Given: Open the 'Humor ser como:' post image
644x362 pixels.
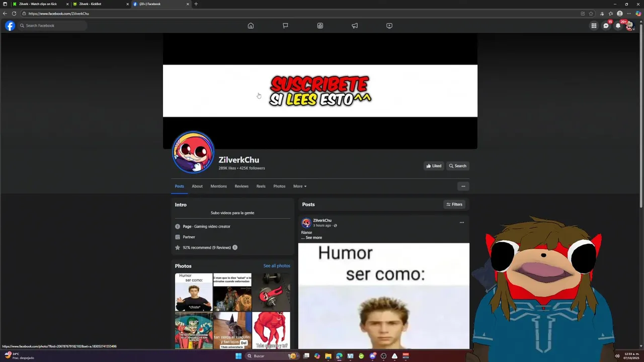Looking at the screenshot, I should (x=384, y=296).
